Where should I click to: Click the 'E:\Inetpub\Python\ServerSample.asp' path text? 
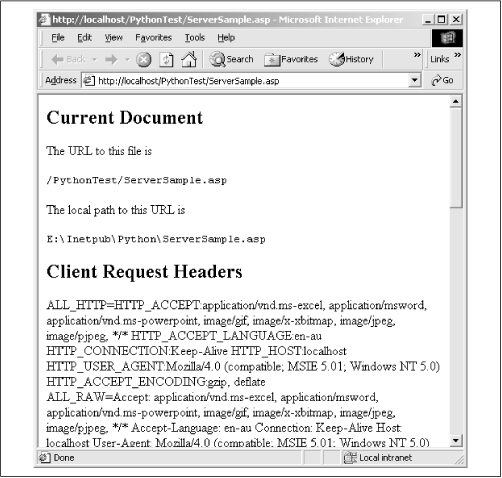click(156, 239)
